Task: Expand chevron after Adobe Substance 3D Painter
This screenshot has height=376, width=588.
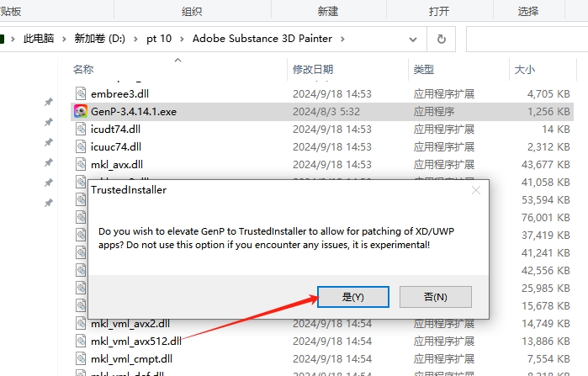Action: point(342,39)
